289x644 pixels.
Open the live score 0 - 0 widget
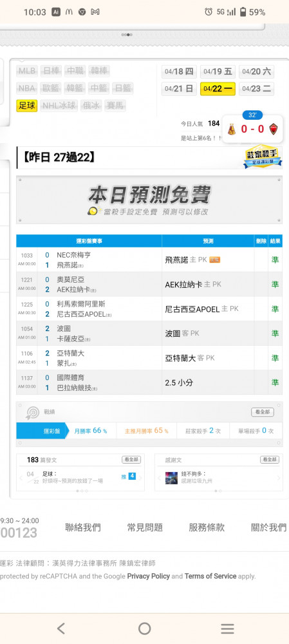pyautogui.click(x=252, y=129)
